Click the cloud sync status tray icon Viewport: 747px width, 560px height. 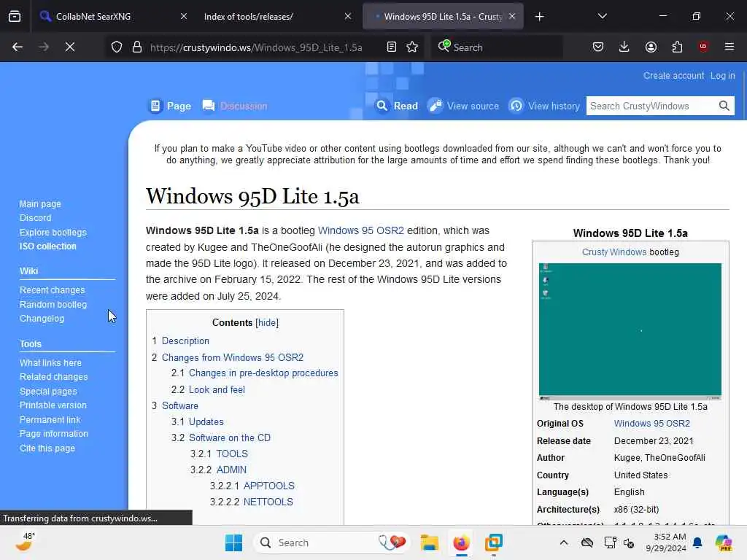tap(587, 542)
